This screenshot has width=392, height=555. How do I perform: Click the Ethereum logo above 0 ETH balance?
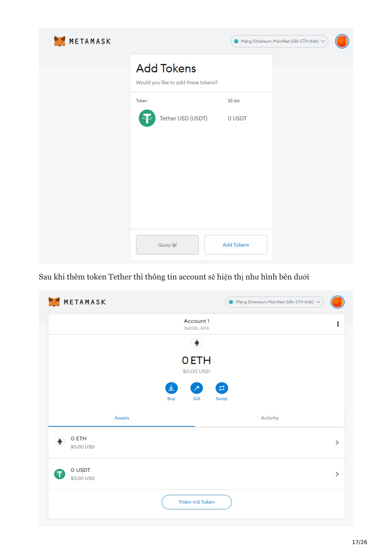tap(196, 343)
